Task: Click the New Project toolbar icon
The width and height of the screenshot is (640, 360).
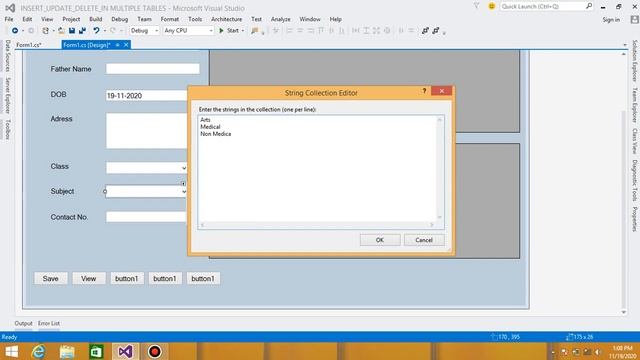Action: tap(45, 31)
